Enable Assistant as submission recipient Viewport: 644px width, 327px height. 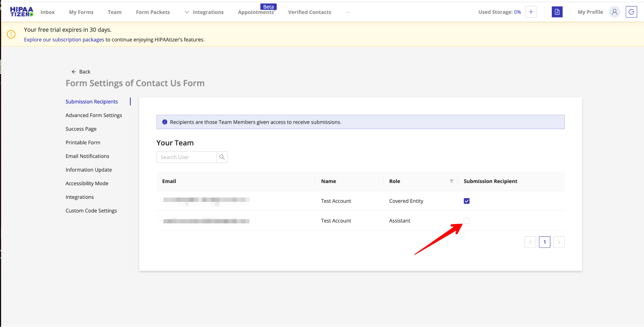(466, 221)
